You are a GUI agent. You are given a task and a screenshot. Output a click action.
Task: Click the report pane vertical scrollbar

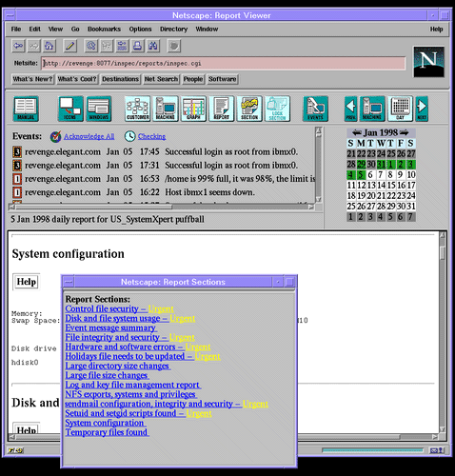coord(443,332)
